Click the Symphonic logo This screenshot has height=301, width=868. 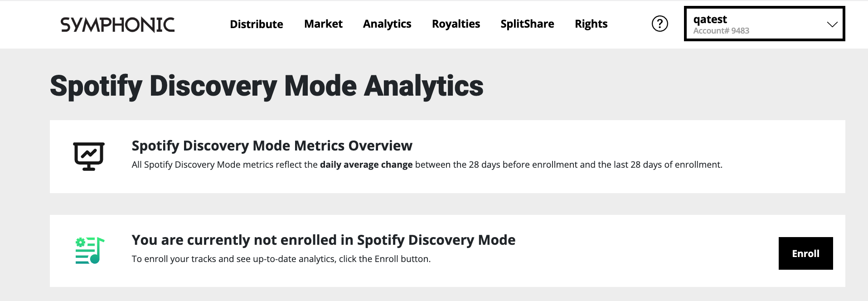click(x=117, y=24)
